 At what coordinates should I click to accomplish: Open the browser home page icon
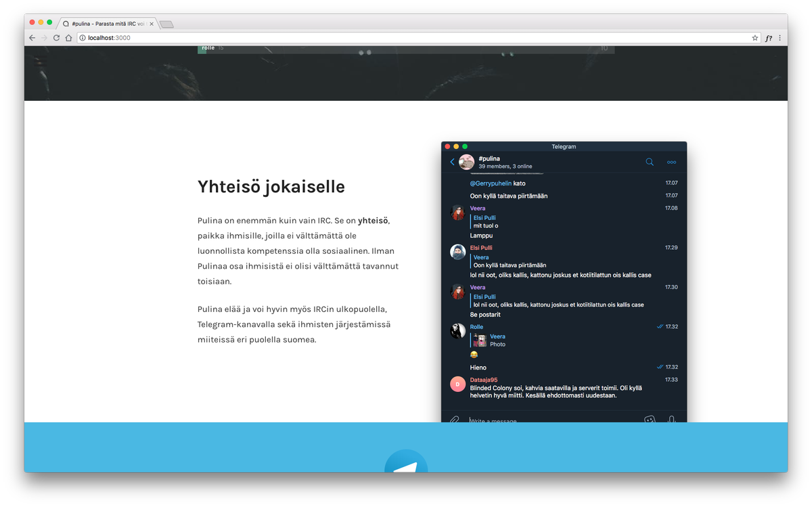[68, 38]
